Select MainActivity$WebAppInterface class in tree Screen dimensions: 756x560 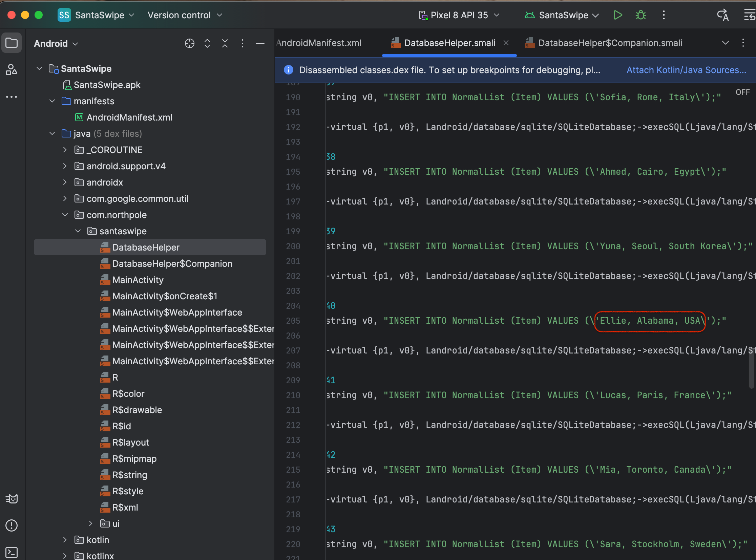[x=171, y=313]
